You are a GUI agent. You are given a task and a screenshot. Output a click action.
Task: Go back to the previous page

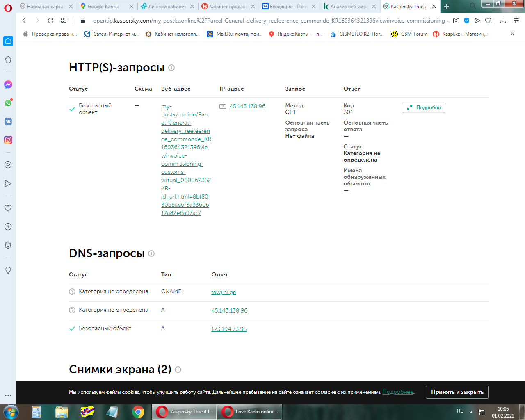coord(24,21)
